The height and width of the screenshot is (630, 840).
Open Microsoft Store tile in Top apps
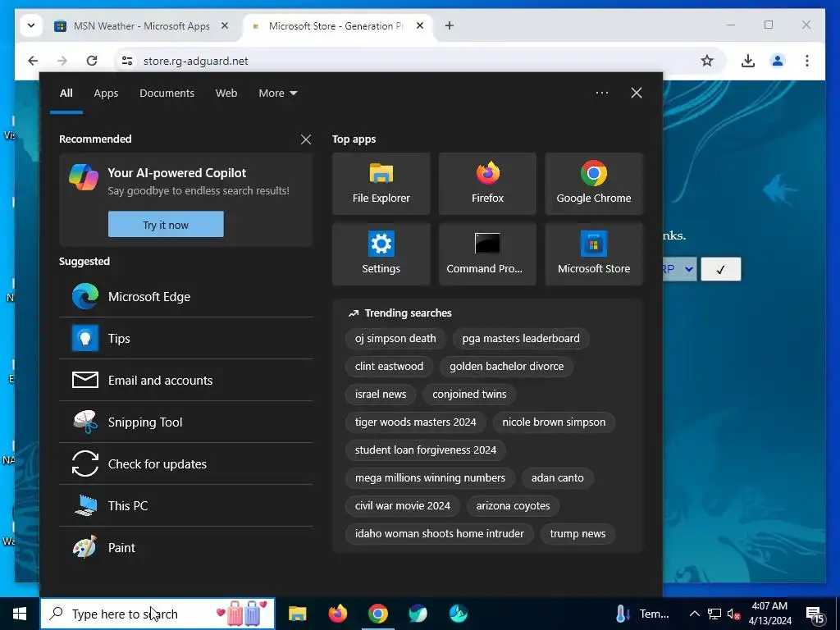click(x=594, y=254)
